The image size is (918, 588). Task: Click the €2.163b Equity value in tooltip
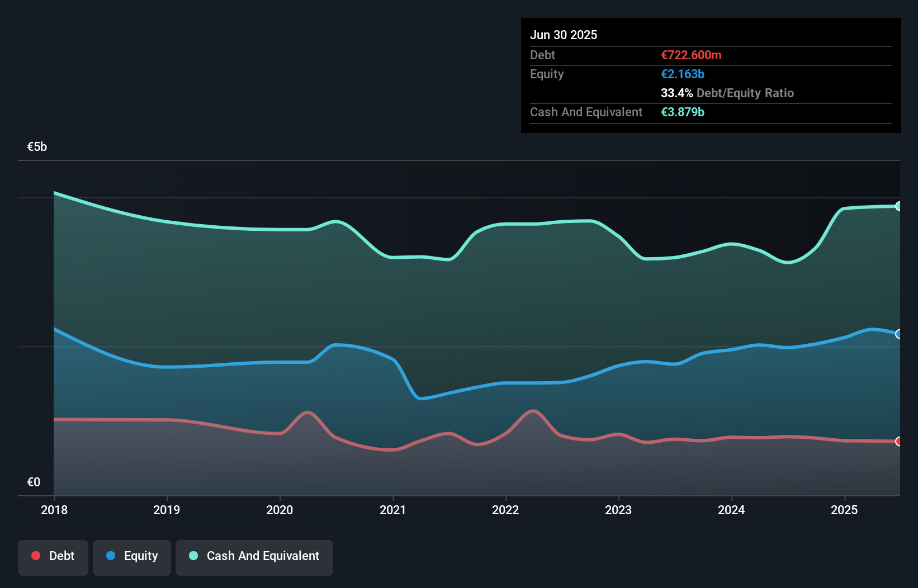683,74
